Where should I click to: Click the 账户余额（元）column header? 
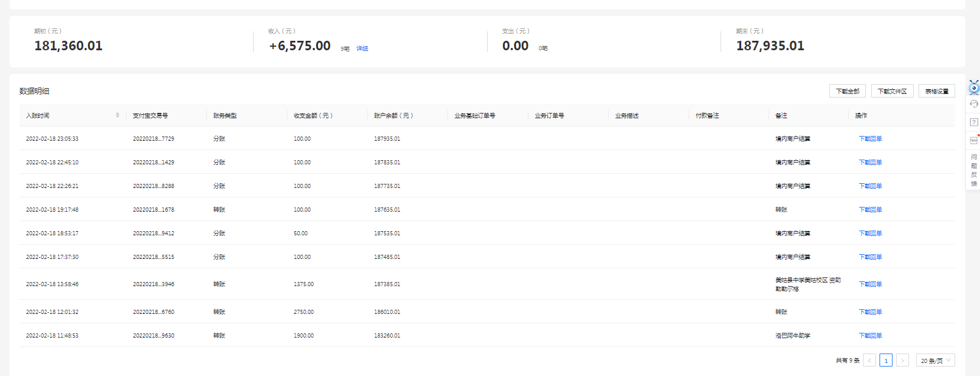[x=394, y=115]
